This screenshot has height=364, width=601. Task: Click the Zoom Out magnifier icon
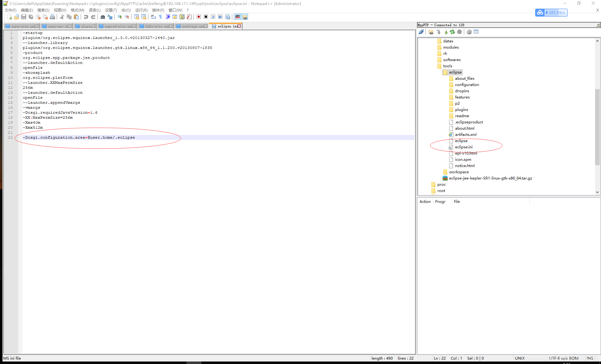point(127,17)
